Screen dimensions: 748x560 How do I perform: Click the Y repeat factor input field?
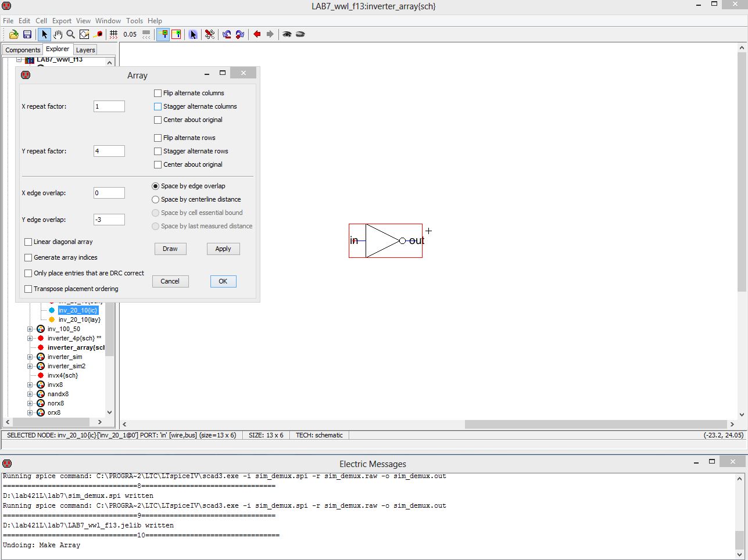point(109,151)
